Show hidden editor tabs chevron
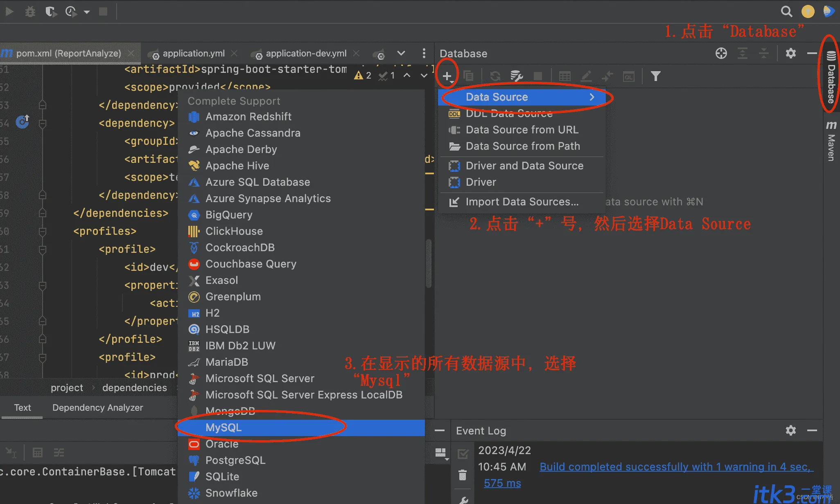Screen dimensions: 840x504 point(401,53)
